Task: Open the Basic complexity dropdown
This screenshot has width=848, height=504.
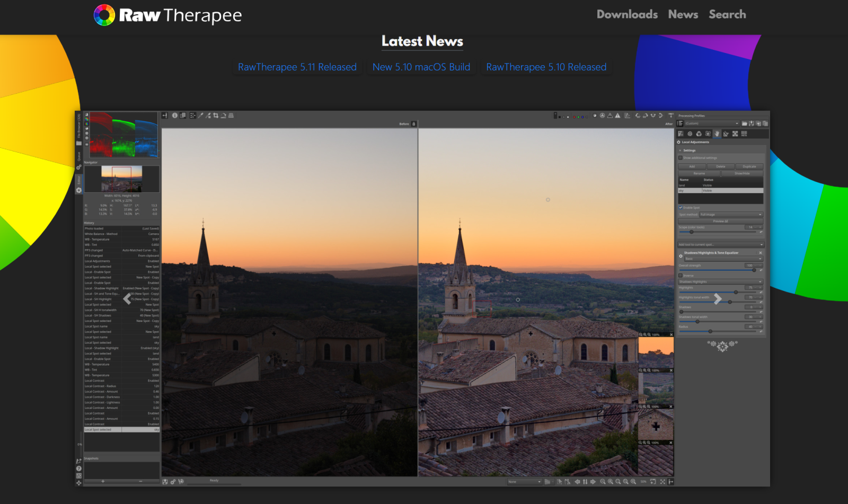Action: tap(723, 259)
